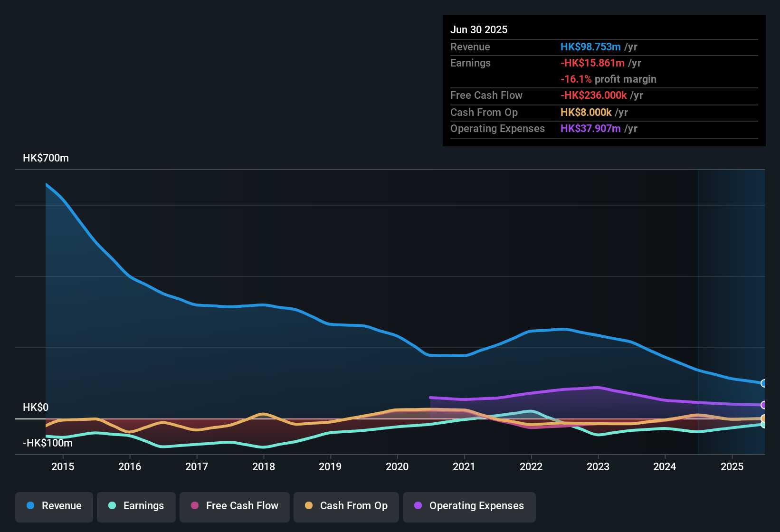Screen dimensions: 780x532
Task: Switch to the 2020 year on timeline
Action: click(398, 467)
